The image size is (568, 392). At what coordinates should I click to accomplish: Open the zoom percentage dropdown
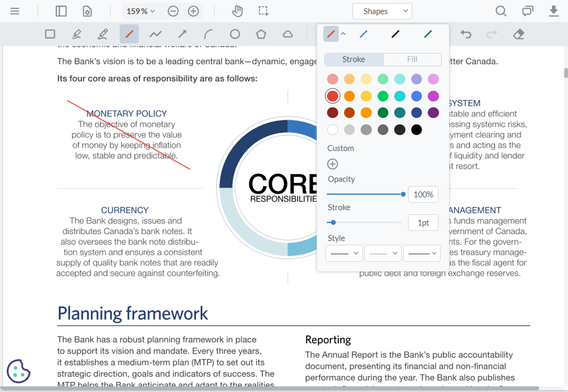click(x=140, y=11)
